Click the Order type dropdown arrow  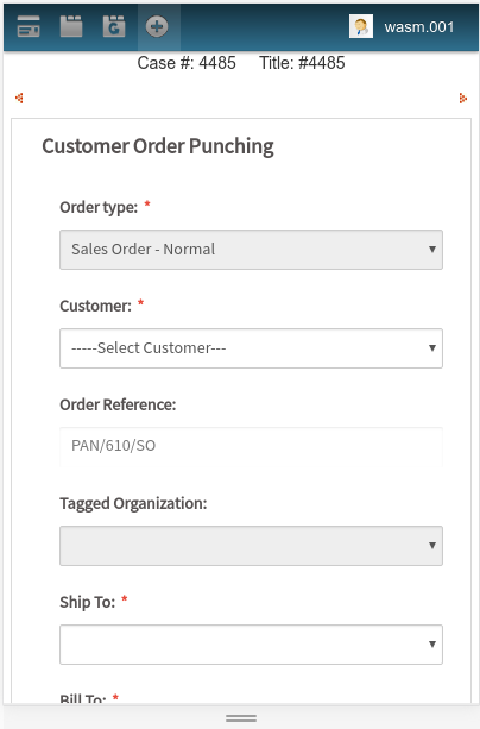(x=432, y=249)
